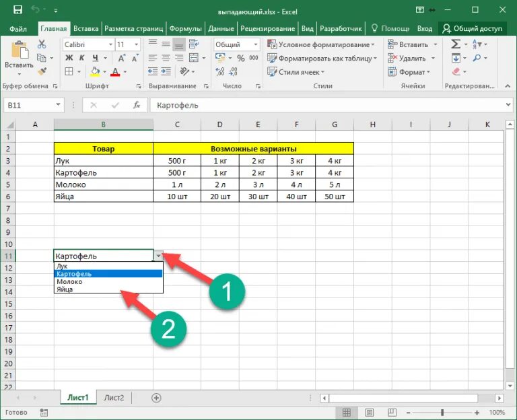
Task: Open Форматировать как таблицу menu
Action: click(x=322, y=59)
